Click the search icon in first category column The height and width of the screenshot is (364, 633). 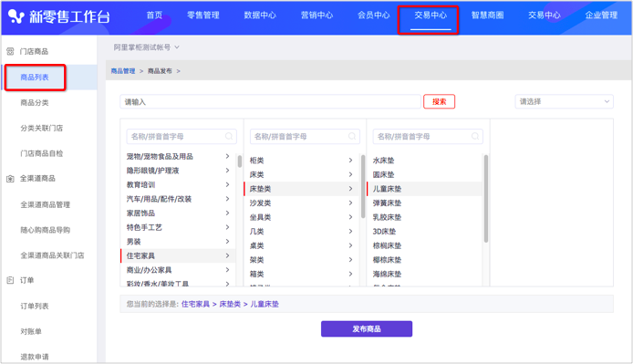[229, 137]
